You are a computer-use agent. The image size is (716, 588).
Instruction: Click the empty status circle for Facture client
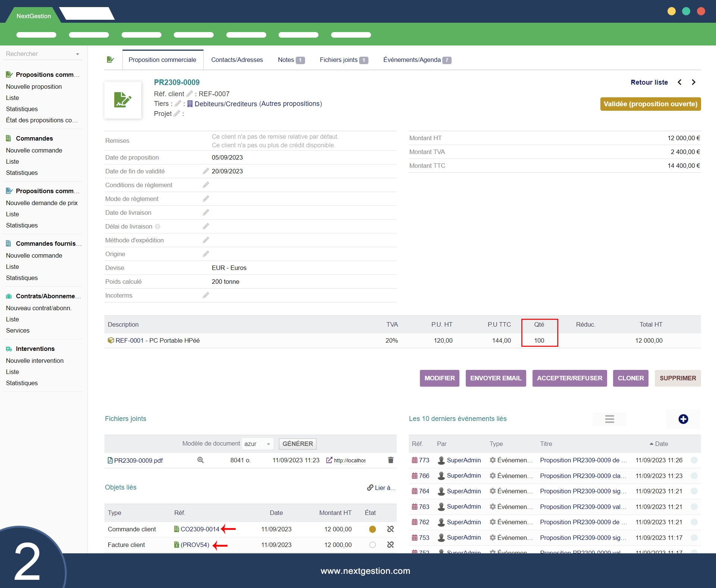(x=372, y=545)
